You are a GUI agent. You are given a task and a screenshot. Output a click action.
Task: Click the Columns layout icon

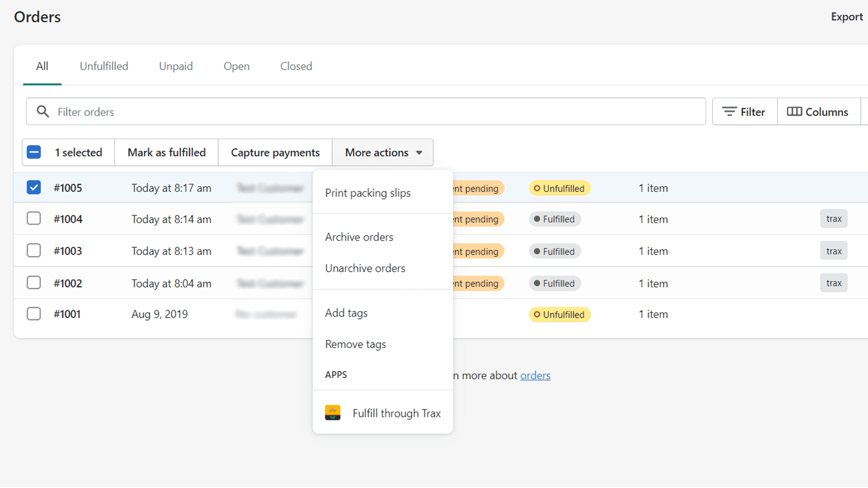794,112
